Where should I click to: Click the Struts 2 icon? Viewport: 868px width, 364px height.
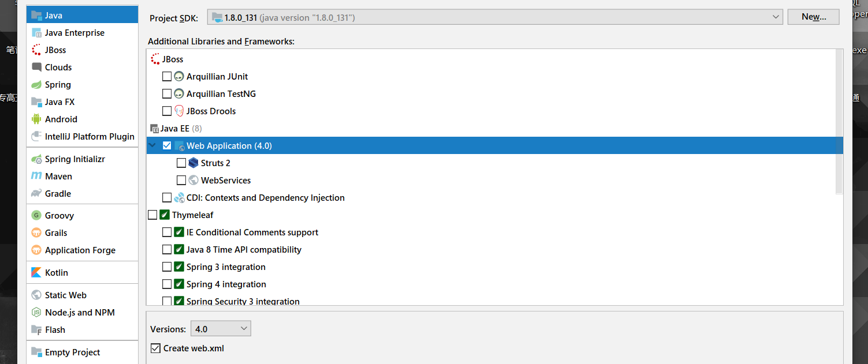click(193, 163)
